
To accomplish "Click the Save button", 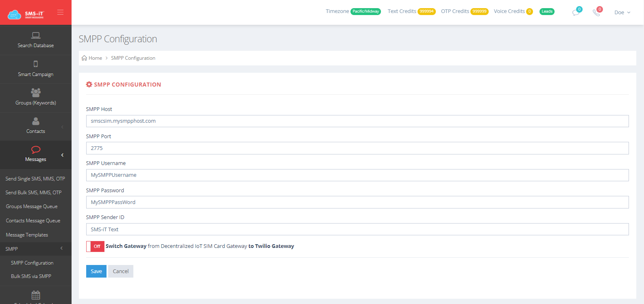I will tap(96, 271).
